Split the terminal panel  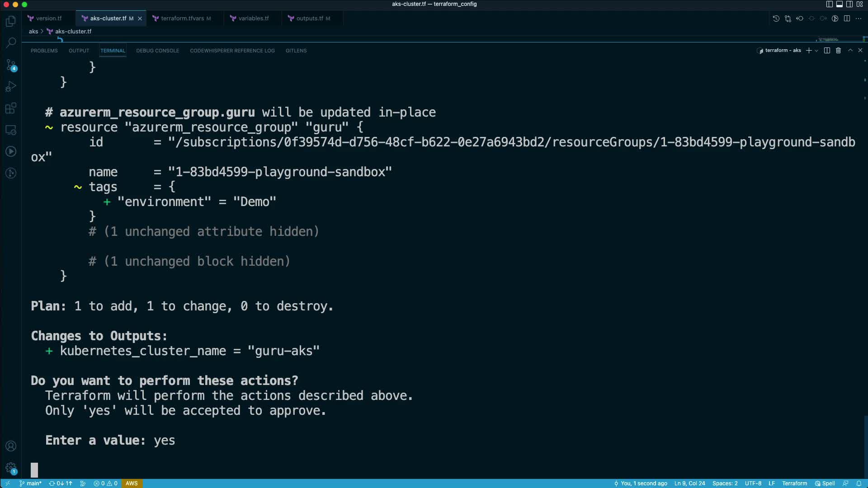827,51
